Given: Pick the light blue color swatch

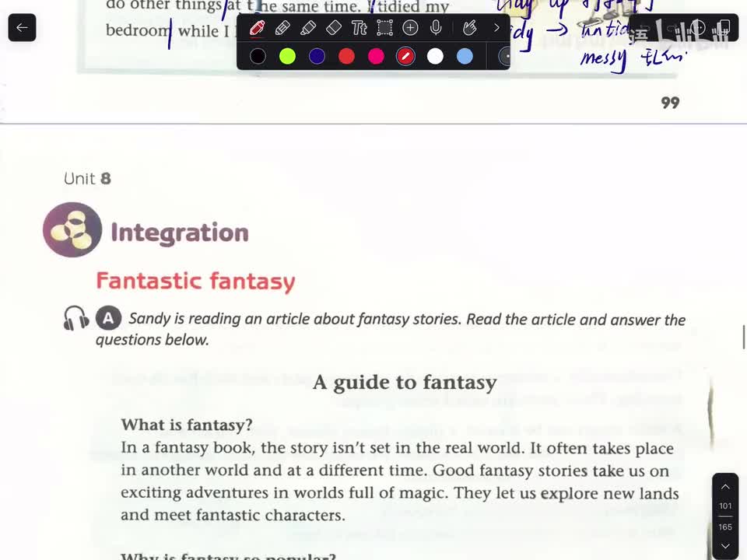Looking at the screenshot, I should [x=465, y=57].
